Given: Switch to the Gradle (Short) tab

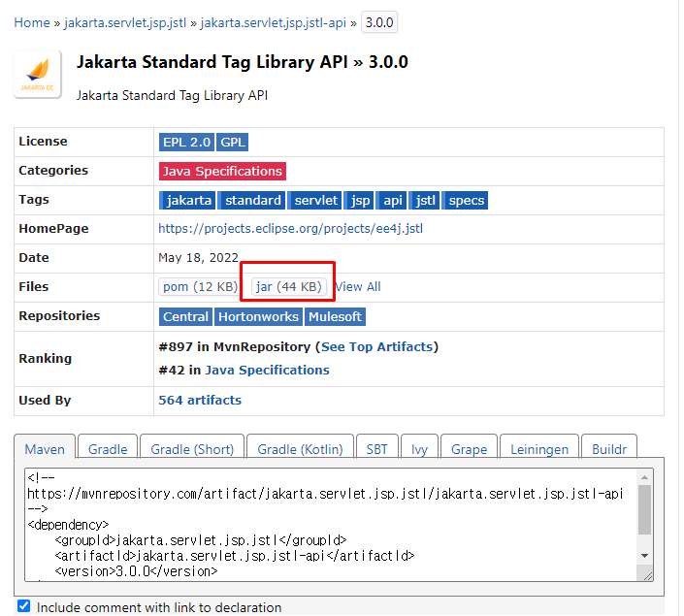Looking at the screenshot, I should point(192,448).
